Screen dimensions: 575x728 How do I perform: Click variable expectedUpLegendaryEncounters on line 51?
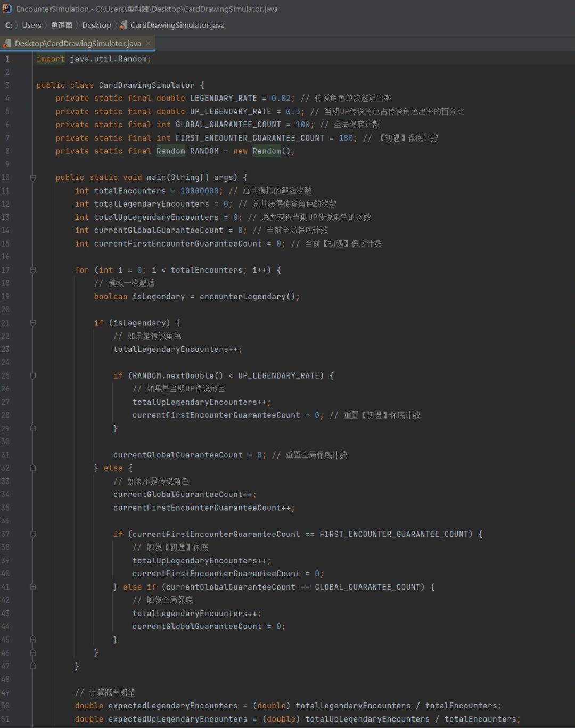178,719
